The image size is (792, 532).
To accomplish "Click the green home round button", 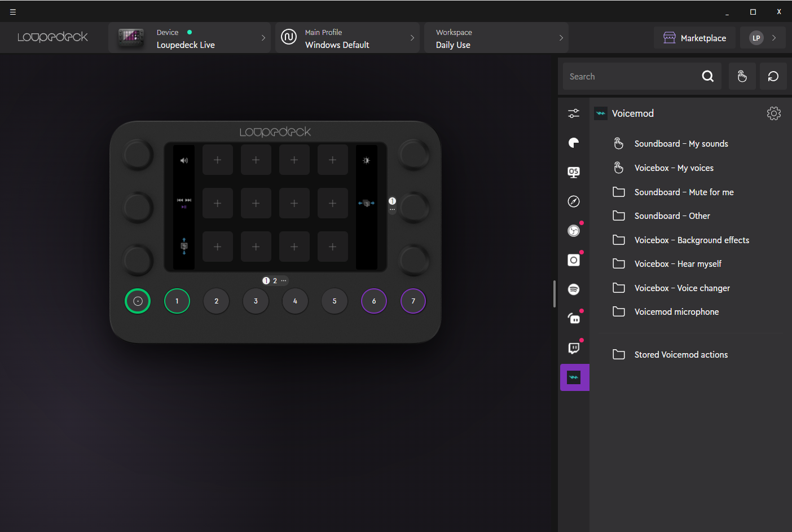I will pos(138,301).
